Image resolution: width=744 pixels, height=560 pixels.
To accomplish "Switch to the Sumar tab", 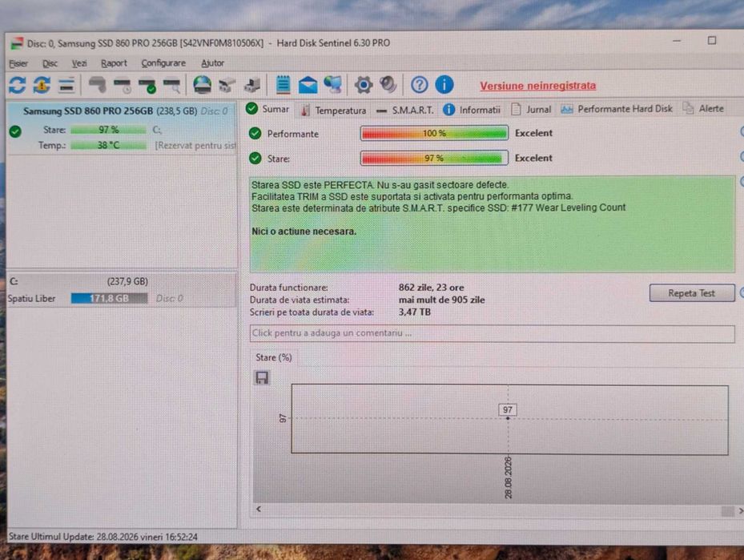I will (267, 109).
